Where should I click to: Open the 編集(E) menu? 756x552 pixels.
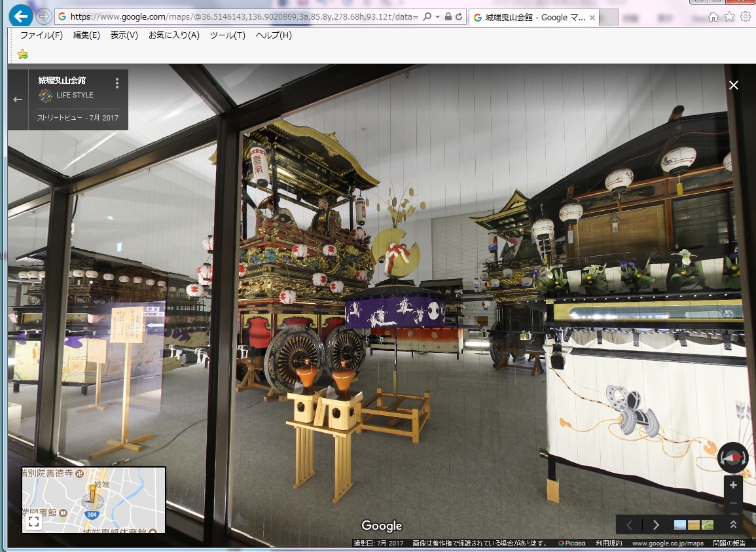point(86,35)
